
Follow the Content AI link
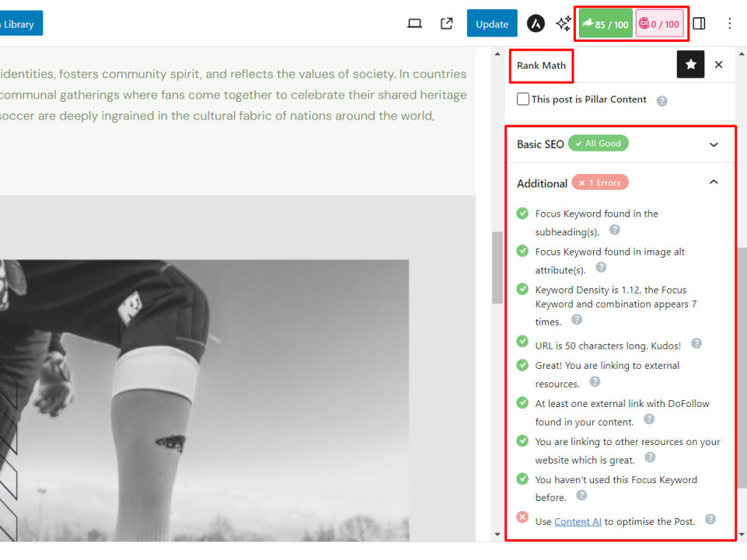coord(577,521)
